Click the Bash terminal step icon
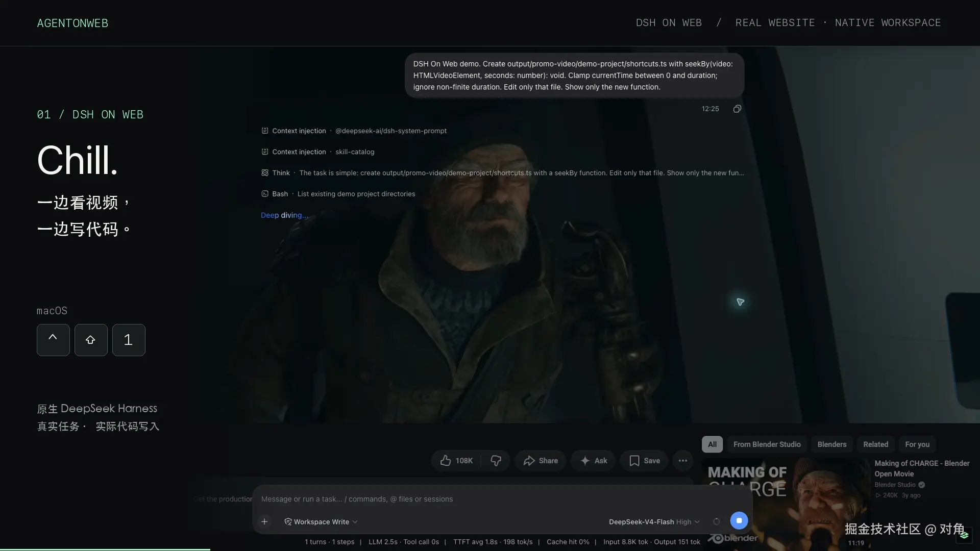980x551 pixels. click(265, 194)
